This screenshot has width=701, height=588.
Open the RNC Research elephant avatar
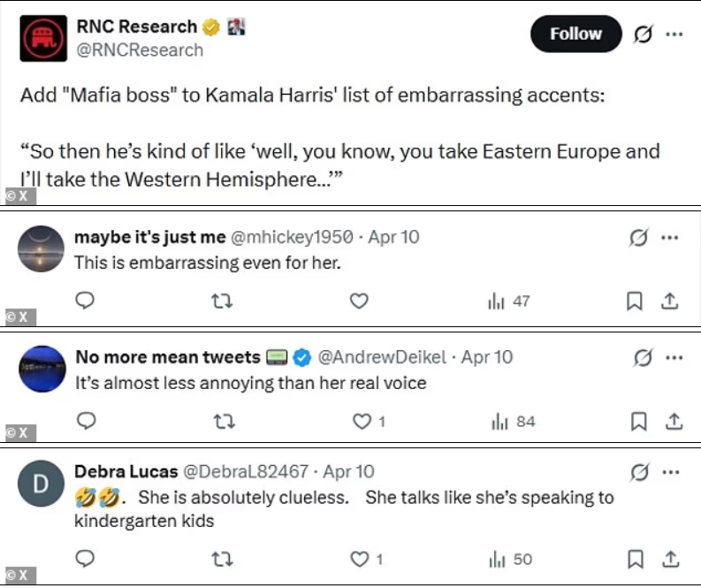click(x=42, y=38)
